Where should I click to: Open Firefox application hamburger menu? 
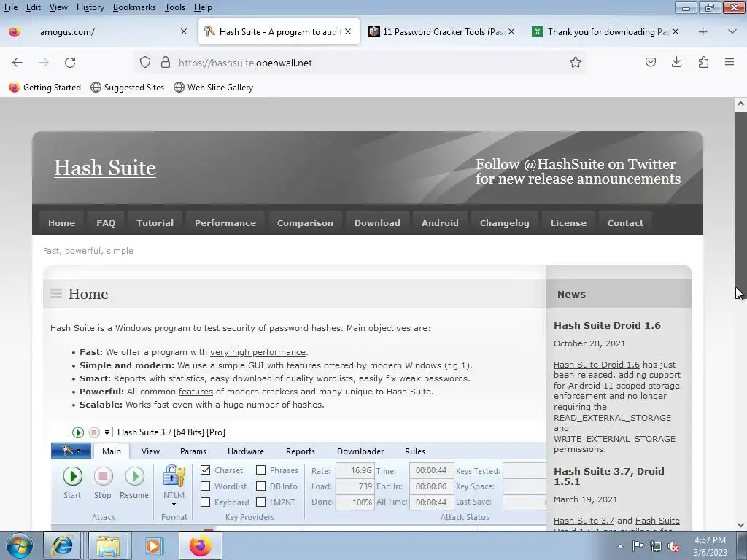click(x=729, y=63)
